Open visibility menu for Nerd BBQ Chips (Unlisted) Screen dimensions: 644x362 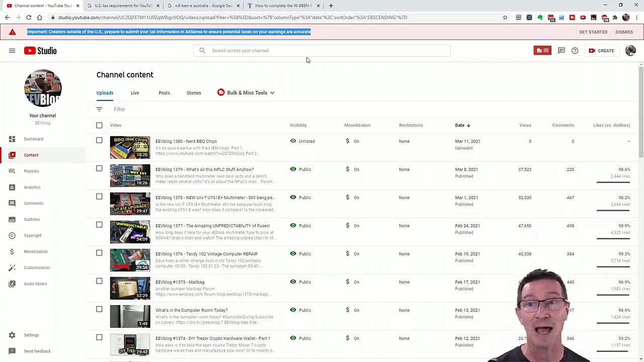tap(302, 141)
